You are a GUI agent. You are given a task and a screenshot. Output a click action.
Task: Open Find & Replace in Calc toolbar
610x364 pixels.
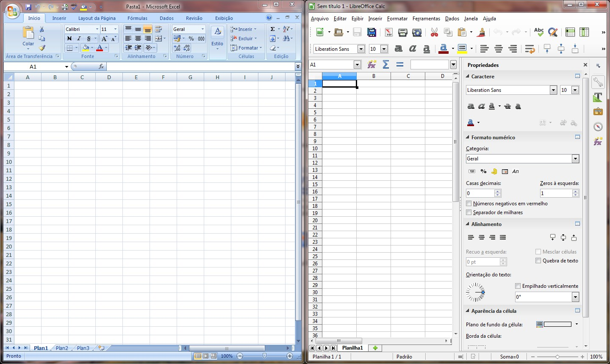[x=553, y=32]
